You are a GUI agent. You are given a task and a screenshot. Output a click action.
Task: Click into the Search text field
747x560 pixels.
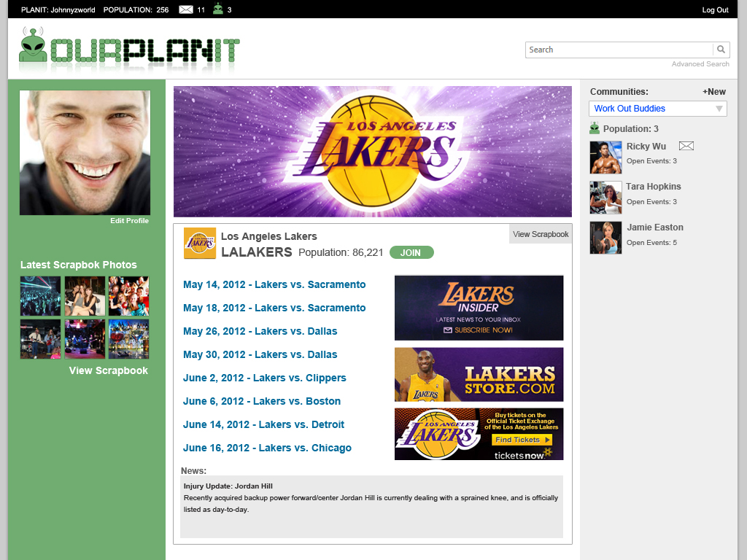click(619, 50)
